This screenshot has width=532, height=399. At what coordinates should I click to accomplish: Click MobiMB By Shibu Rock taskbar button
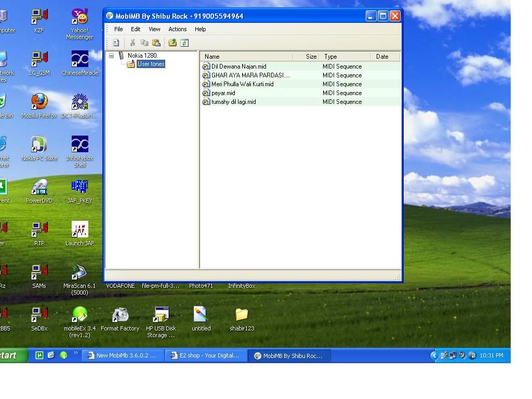[x=289, y=355]
